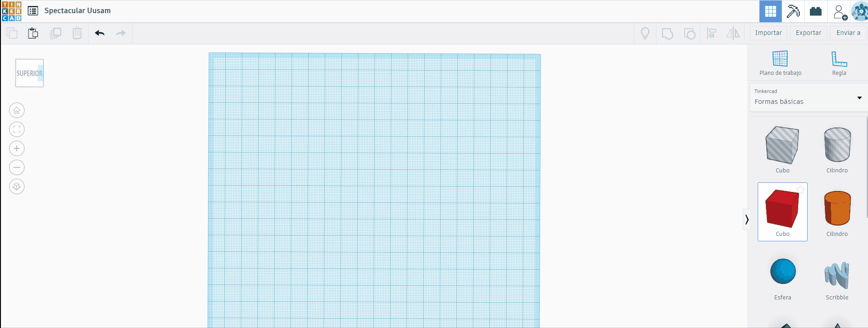Click the Home view button
The height and width of the screenshot is (328, 868).
tap(17, 110)
